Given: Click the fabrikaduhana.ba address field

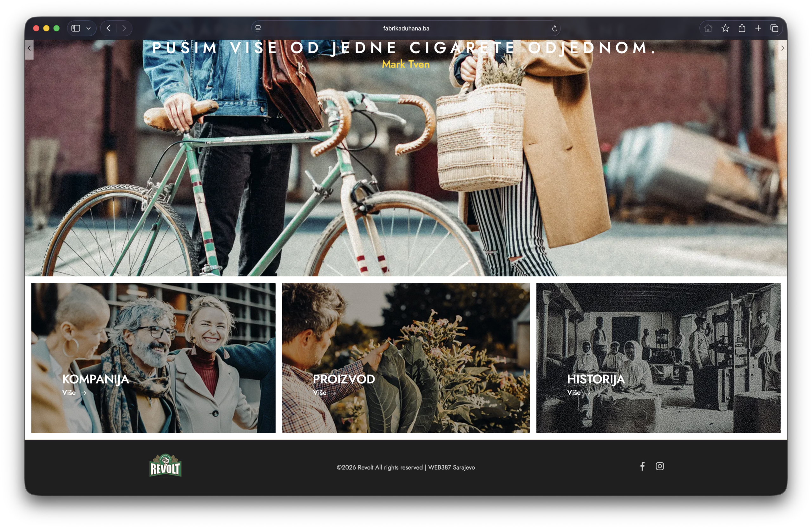Looking at the screenshot, I should tap(406, 28).
